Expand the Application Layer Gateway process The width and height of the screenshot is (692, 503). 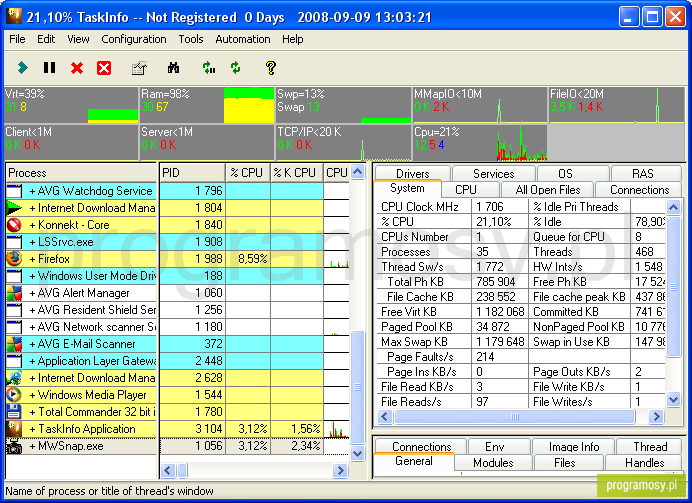point(32,361)
